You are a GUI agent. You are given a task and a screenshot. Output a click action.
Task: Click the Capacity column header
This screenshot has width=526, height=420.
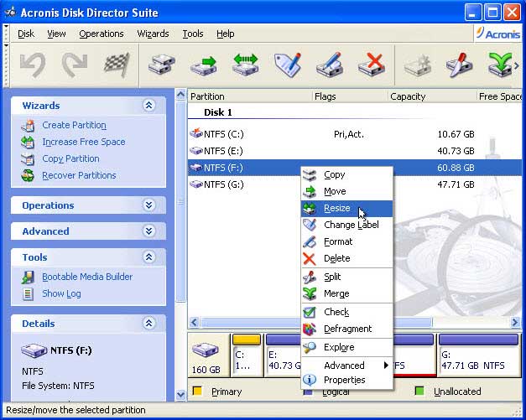(432, 97)
